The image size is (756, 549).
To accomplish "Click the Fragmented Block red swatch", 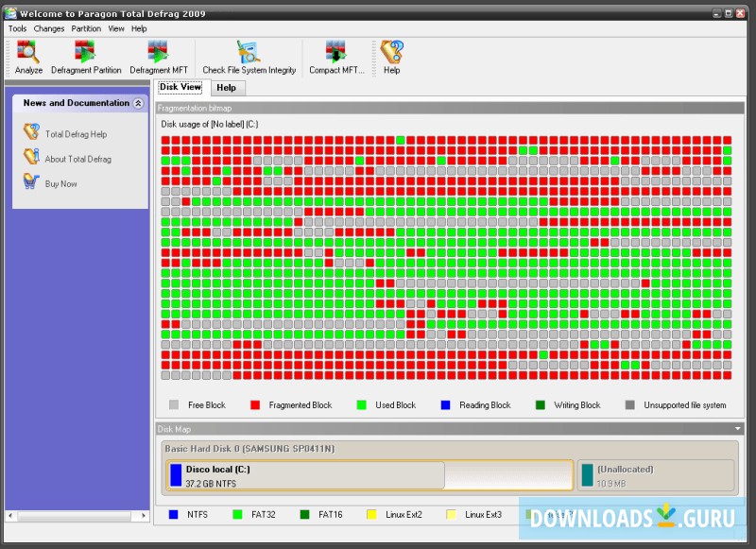I will pos(255,404).
